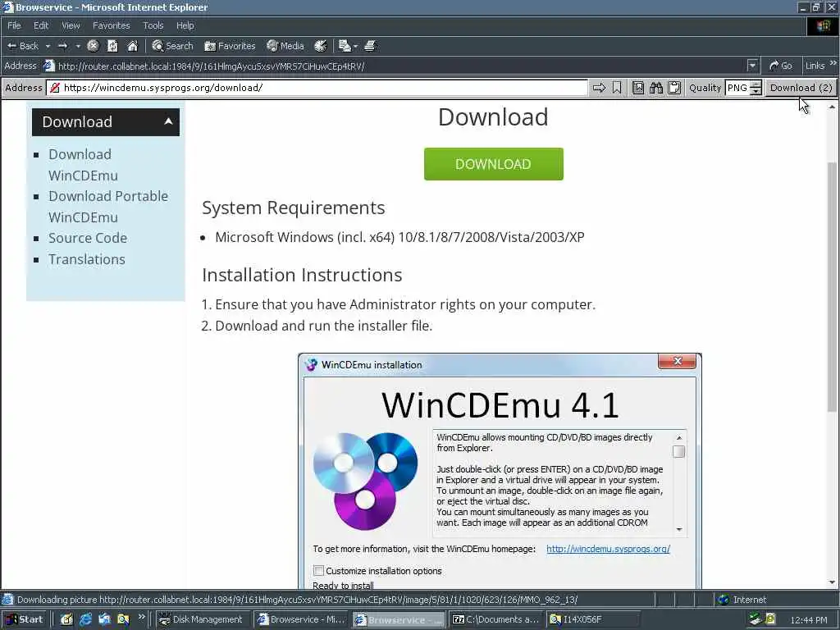Click the Quality PNG value field
This screenshot has width=840, height=630.
pos(737,88)
